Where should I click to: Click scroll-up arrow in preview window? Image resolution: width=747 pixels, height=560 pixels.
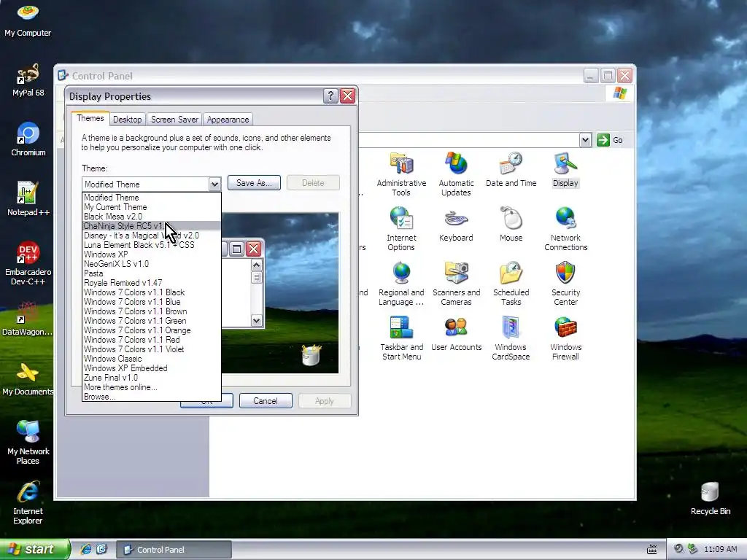point(256,265)
